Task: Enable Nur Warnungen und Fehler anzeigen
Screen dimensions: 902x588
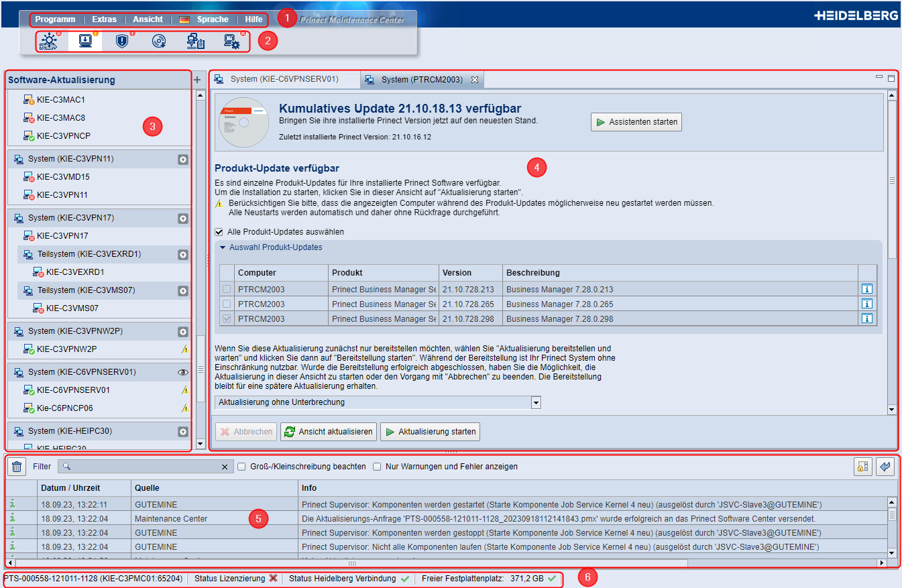Action: (378, 467)
